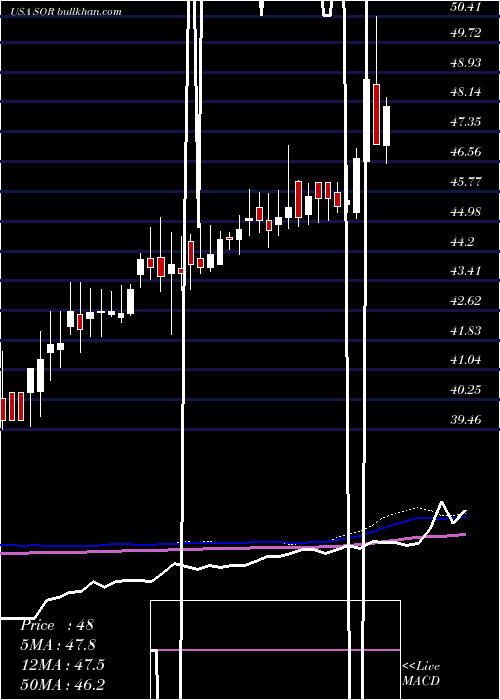Click the 40.25 price axis label
This screenshot has height=700, width=500.
466,390
